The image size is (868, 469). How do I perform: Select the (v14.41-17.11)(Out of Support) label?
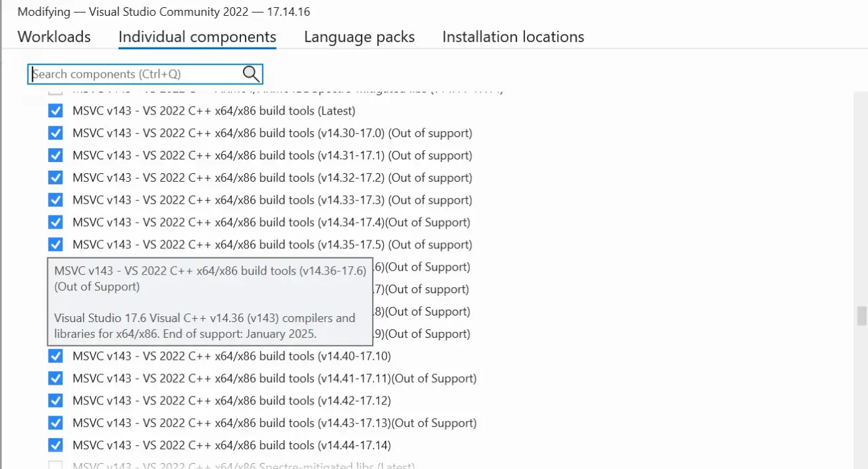click(x=275, y=378)
